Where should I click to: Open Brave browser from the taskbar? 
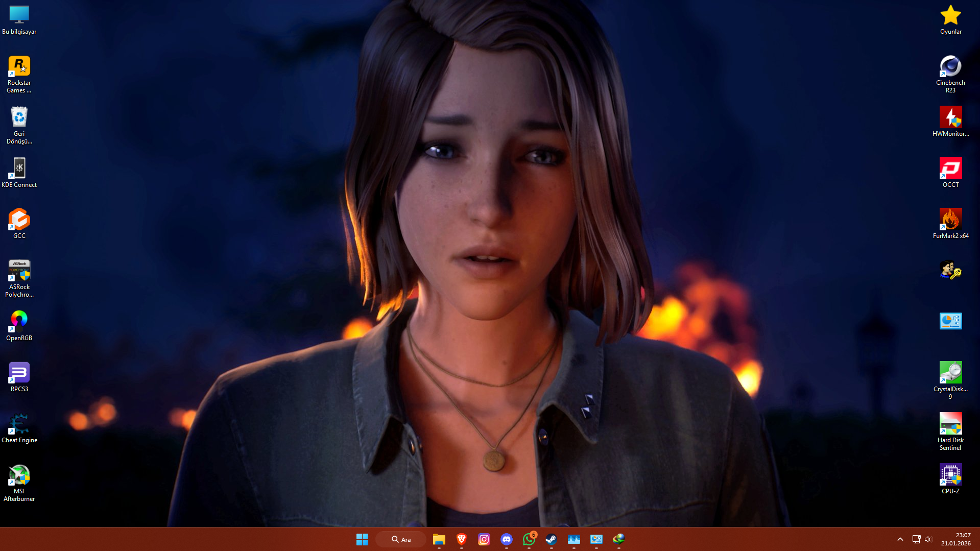point(462,539)
